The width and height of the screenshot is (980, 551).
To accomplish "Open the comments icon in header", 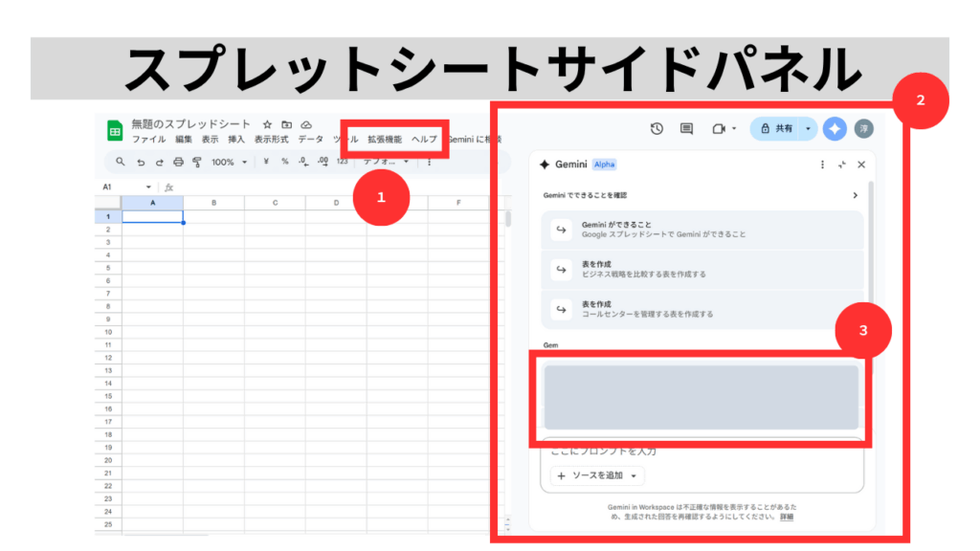I will pyautogui.click(x=686, y=128).
